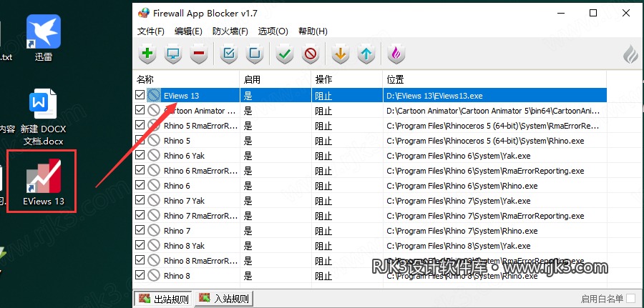Click the orange down arrow toolbar icon
644x308 pixels.
click(340, 54)
